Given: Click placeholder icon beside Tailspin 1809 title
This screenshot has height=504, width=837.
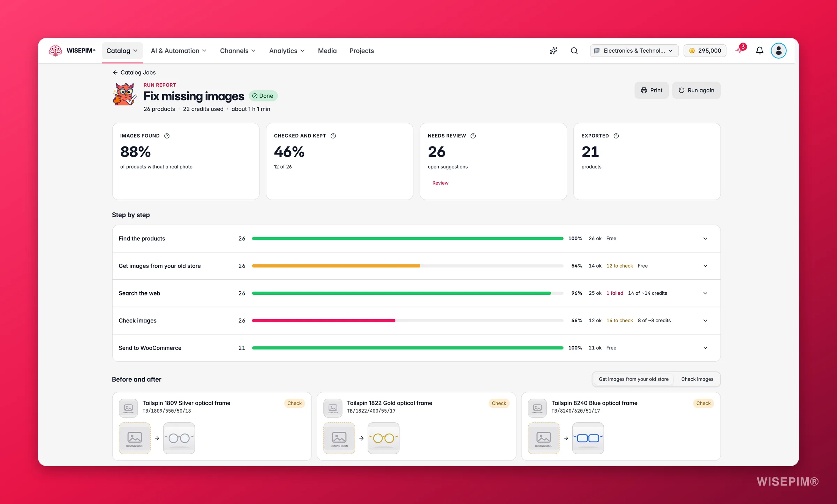Looking at the screenshot, I should click(128, 408).
